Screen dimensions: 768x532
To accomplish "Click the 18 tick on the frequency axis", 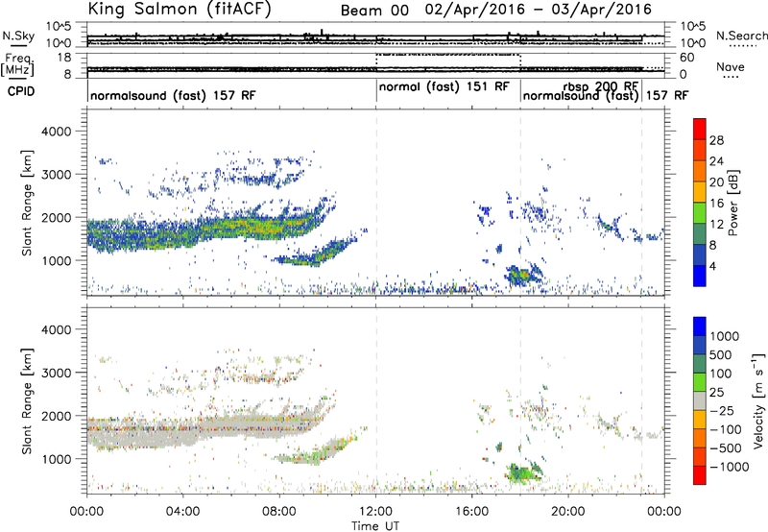I will 64,58.
